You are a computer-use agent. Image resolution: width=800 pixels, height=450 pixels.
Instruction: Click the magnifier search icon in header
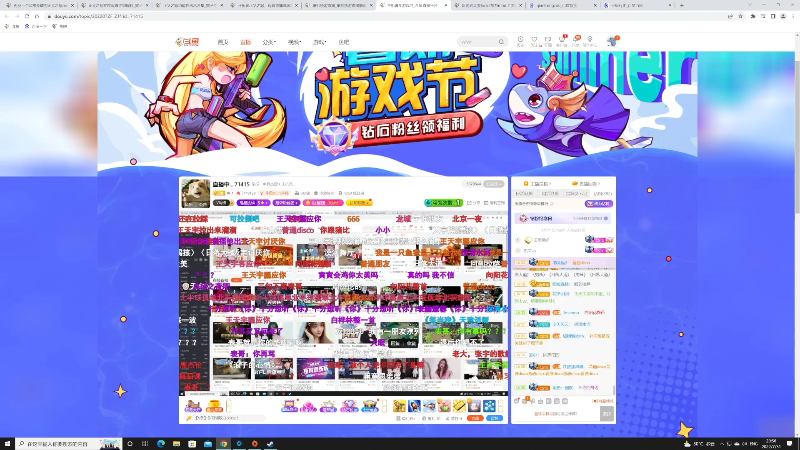pos(502,42)
